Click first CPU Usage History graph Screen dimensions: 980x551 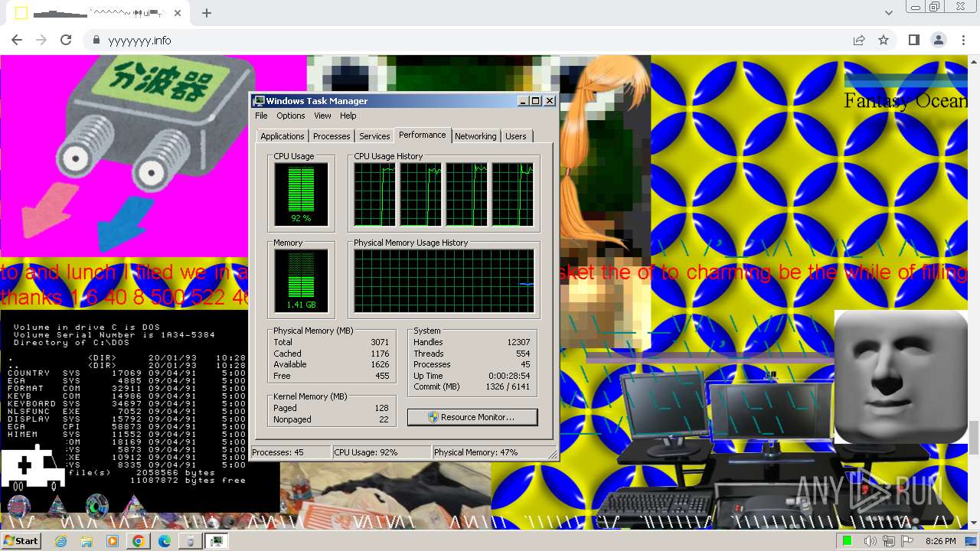point(374,194)
